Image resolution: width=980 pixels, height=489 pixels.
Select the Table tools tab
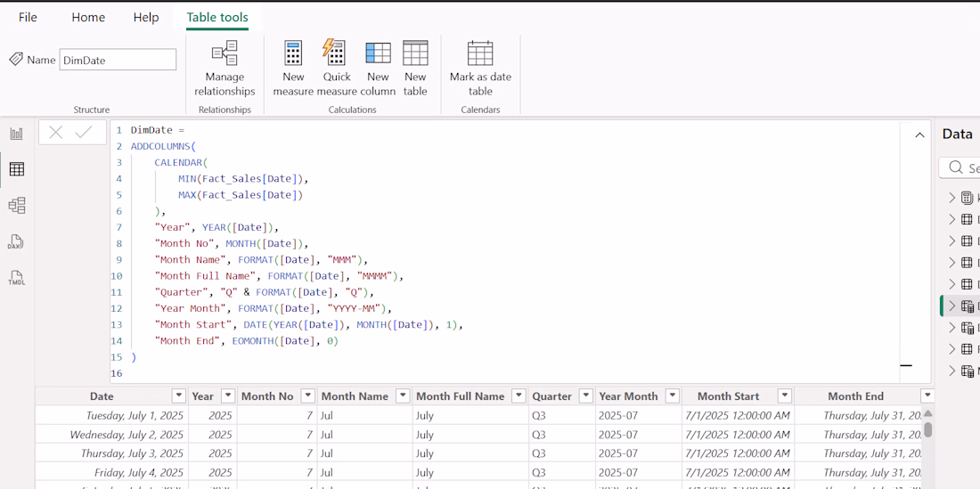pos(217,18)
